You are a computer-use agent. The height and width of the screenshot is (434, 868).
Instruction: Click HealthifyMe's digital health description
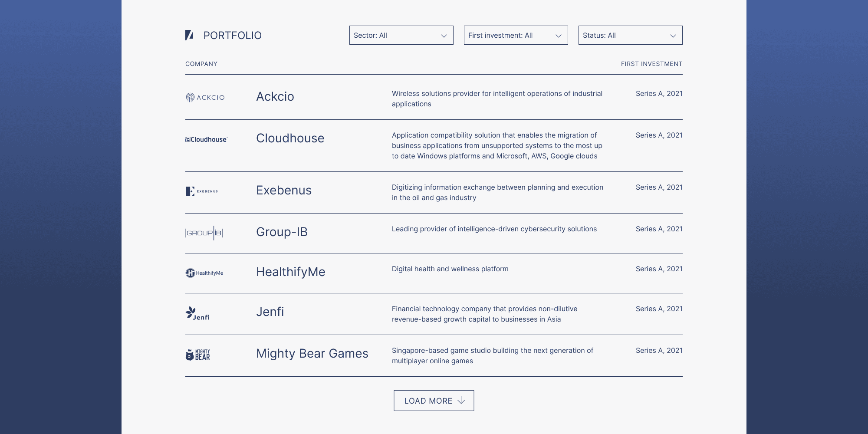pyautogui.click(x=450, y=269)
